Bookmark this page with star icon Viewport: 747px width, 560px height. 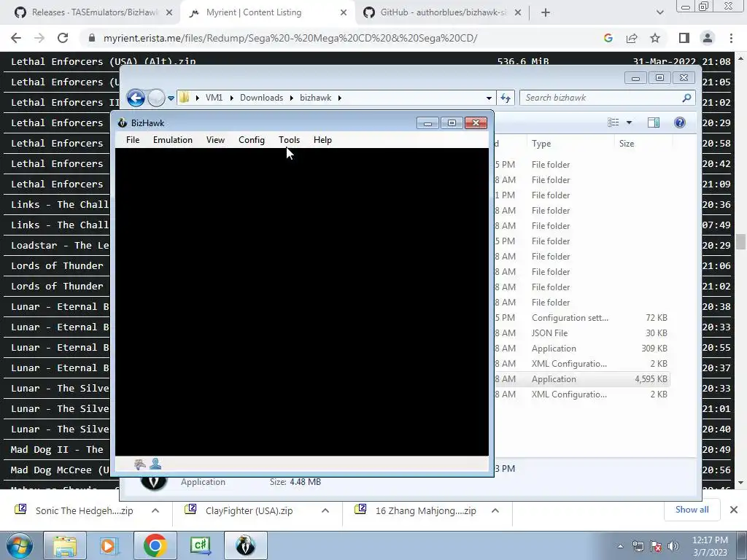(655, 38)
